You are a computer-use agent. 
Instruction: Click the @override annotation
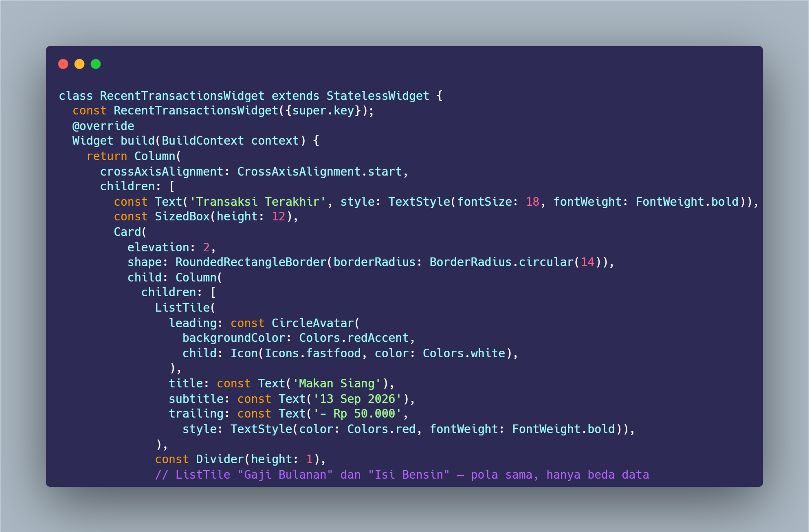tap(103, 126)
